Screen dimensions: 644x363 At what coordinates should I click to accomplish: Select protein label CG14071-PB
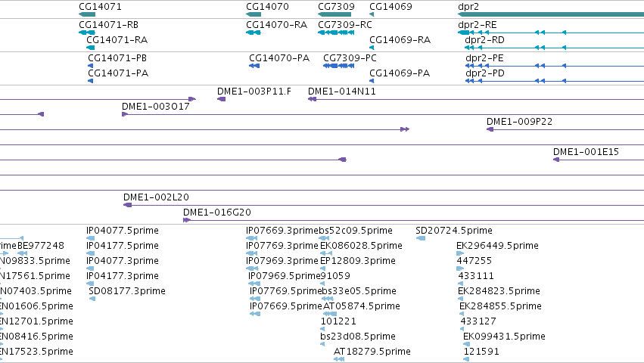tap(117, 58)
